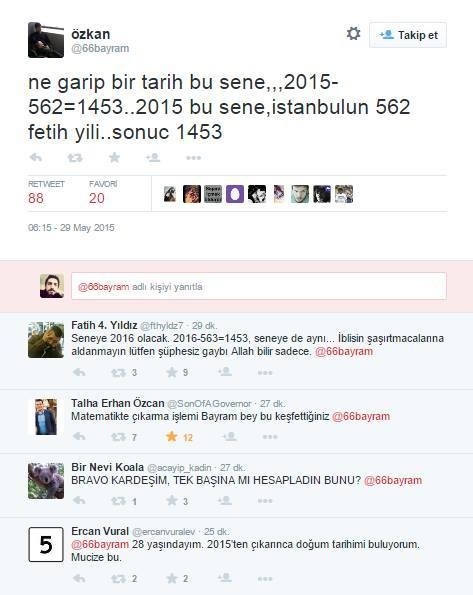Click the reply field for @66bayram
The image size is (473, 595).
coord(259,286)
